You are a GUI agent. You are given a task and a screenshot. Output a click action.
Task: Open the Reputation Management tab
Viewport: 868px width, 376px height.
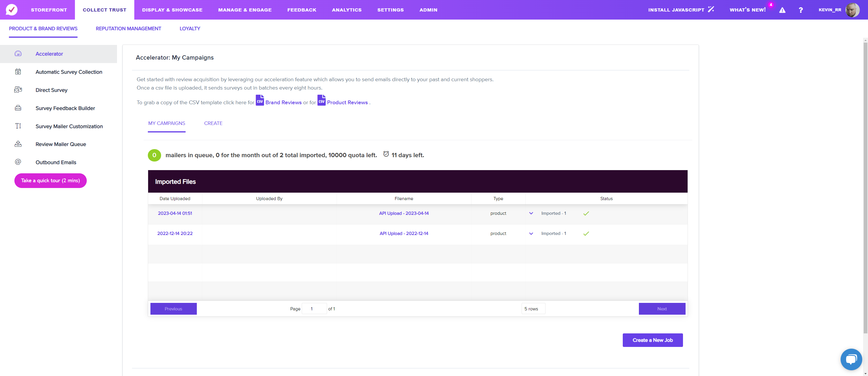pos(128,29)
